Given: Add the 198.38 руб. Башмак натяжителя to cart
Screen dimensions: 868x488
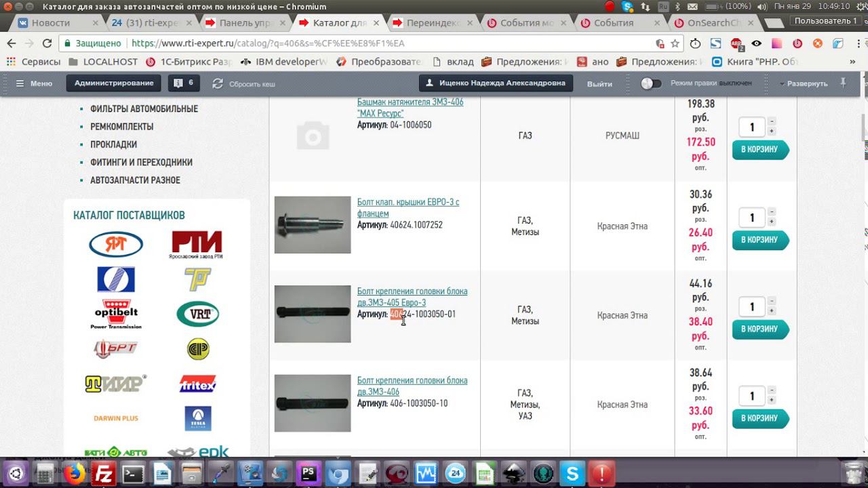Looking at the screenshot, I should 760,149.
